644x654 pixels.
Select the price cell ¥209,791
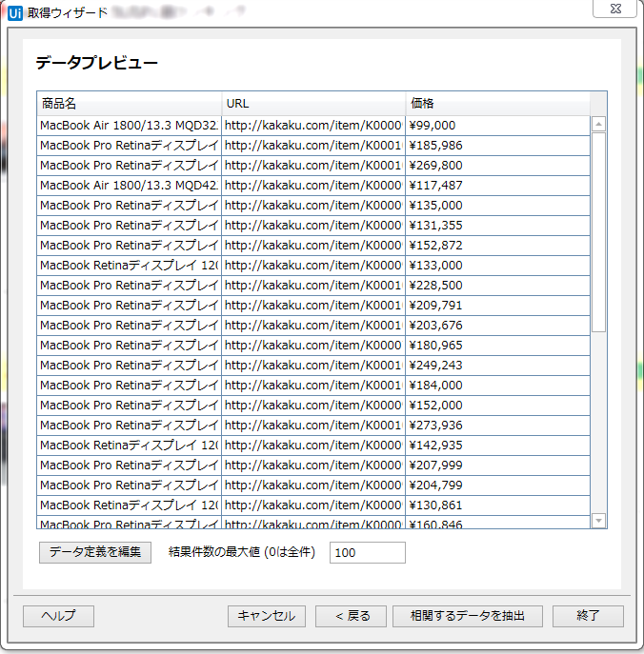tap(498, 306)
